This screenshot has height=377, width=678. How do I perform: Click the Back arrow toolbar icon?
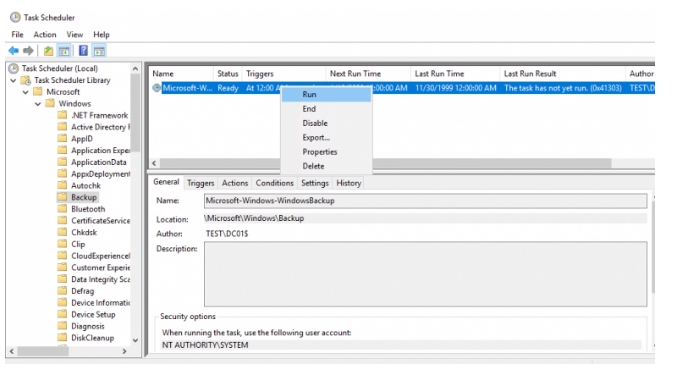[x=14, y=51]
